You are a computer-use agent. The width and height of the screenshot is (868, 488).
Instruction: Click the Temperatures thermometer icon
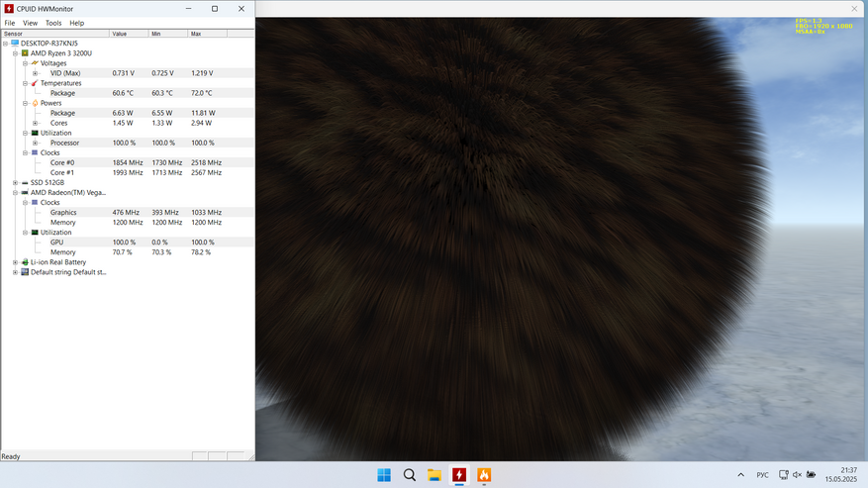coord(35,83)
